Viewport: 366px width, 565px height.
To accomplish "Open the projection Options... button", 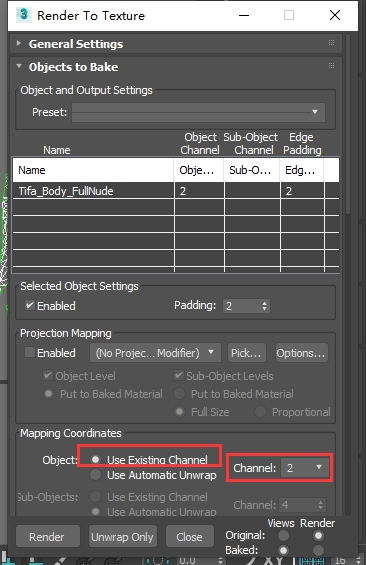I will [301, 353].
